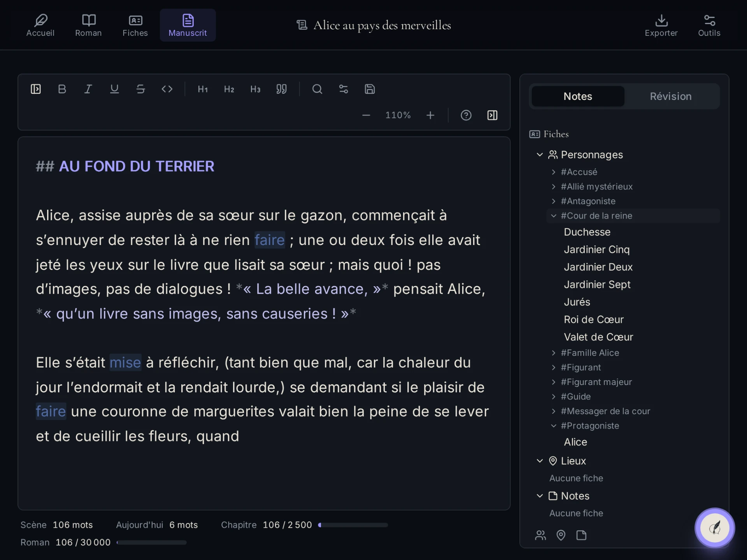This screenshot has width=747, height=560.
Task: Open the Roi de Cœur fiche
Action: 594,320
